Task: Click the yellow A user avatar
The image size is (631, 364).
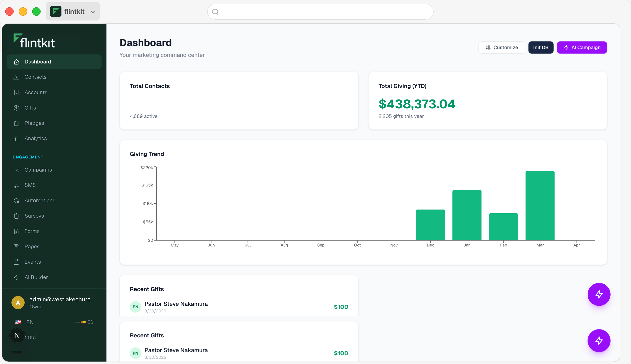Action: [x=18, y=303]
